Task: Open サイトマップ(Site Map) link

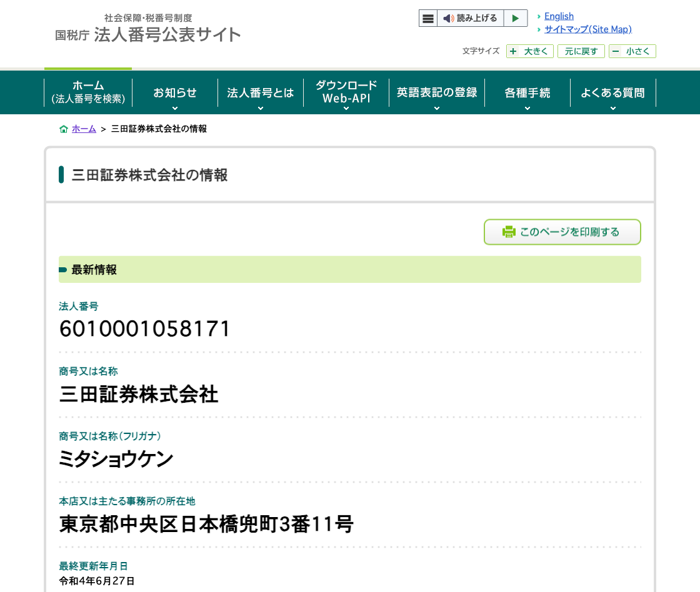Action: (x=587, y=29)
